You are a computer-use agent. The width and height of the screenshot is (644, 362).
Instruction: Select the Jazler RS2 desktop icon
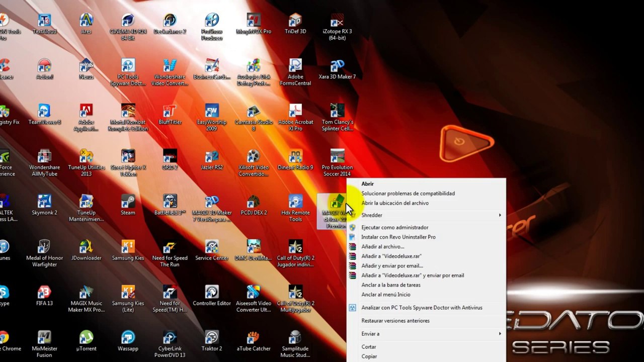[212, 160]
